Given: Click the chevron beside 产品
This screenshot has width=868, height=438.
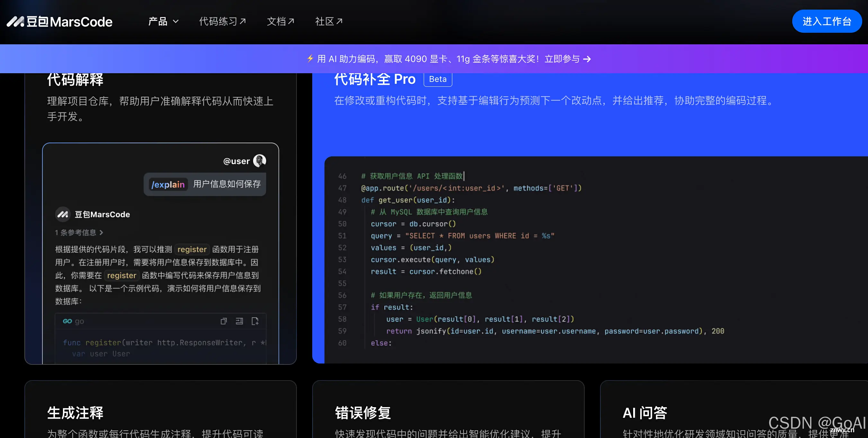Looking at the screenshot, I should pos(175,22).
